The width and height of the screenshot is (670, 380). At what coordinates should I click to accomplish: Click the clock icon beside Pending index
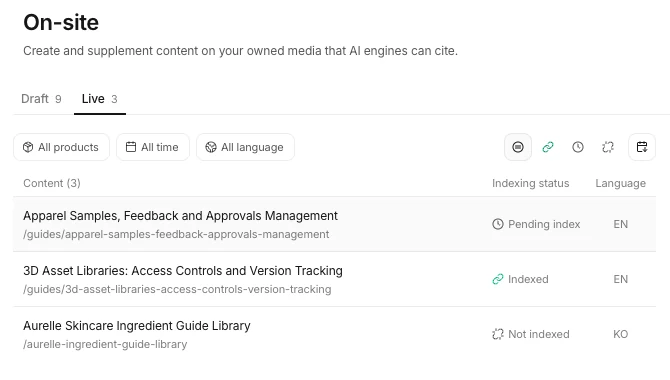pos(498,224)
